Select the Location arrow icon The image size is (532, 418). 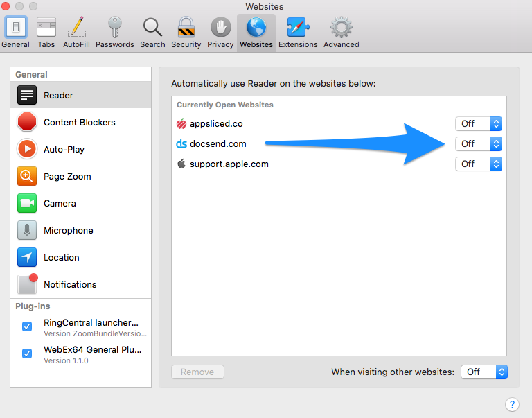(27, 257)
